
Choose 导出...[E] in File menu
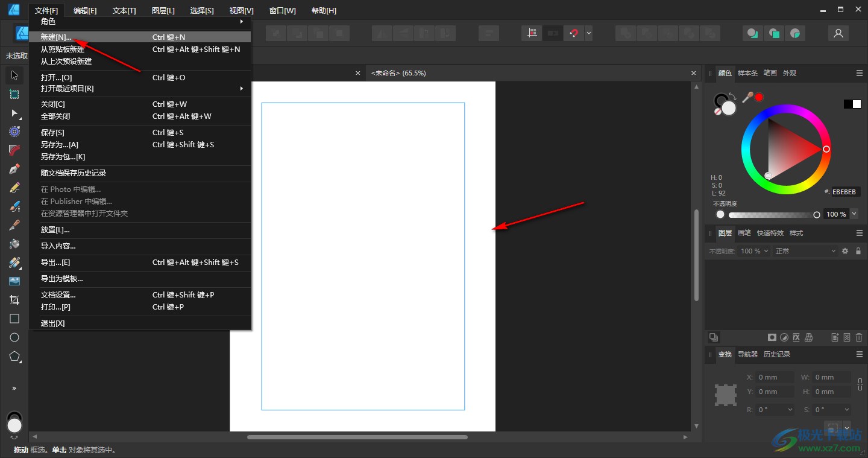[x=140, y=262]
